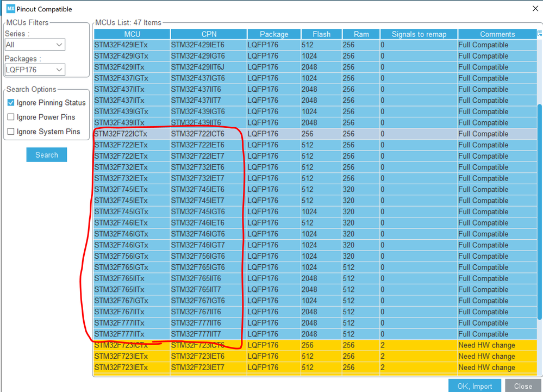Choose part number STM32F777IIT6
543x392 pixels.
[x=209, y=323]
